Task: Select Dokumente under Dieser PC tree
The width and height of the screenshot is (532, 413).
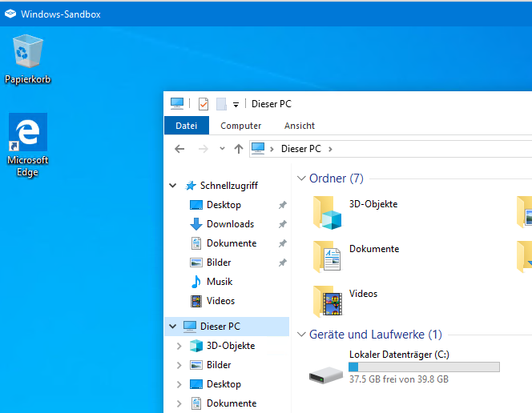Action: tap(232, 403)
